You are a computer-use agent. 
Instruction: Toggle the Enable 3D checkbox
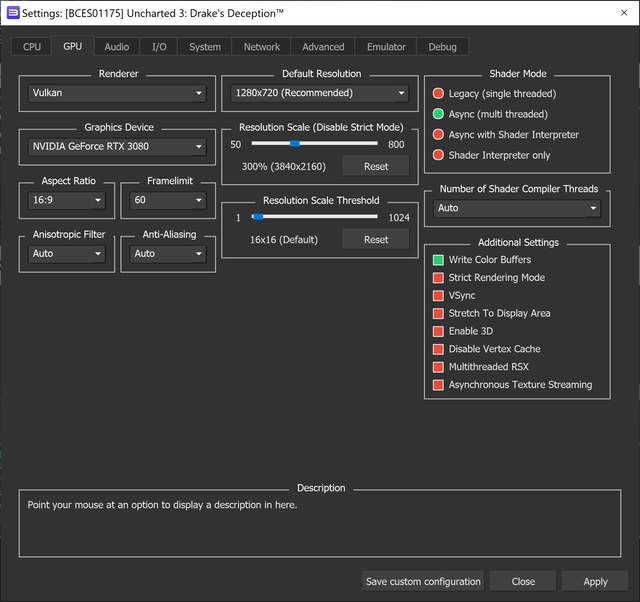coord(463,331)
